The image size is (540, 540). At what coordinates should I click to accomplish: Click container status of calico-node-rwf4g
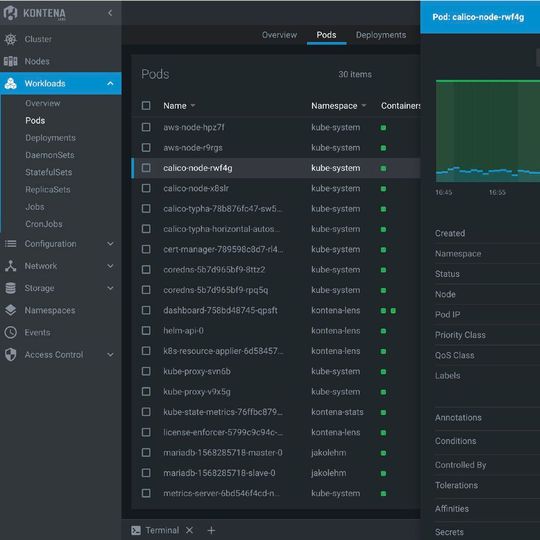tap(383, 168)
